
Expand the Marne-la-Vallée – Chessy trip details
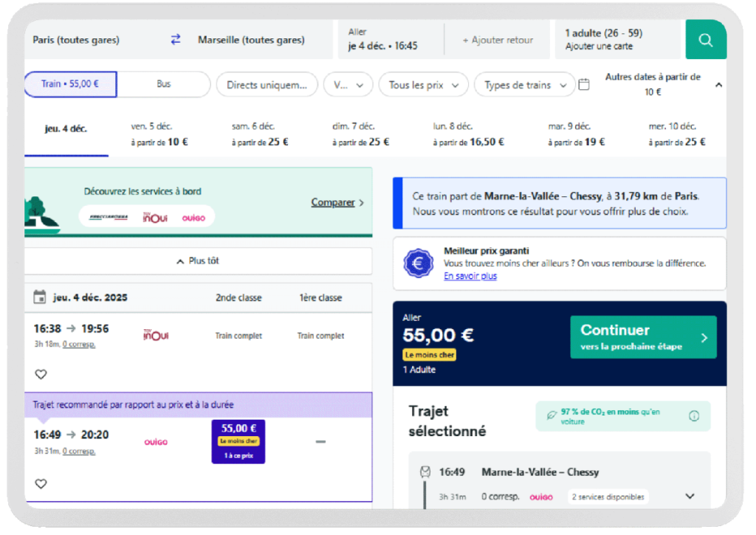click(690, 496)
